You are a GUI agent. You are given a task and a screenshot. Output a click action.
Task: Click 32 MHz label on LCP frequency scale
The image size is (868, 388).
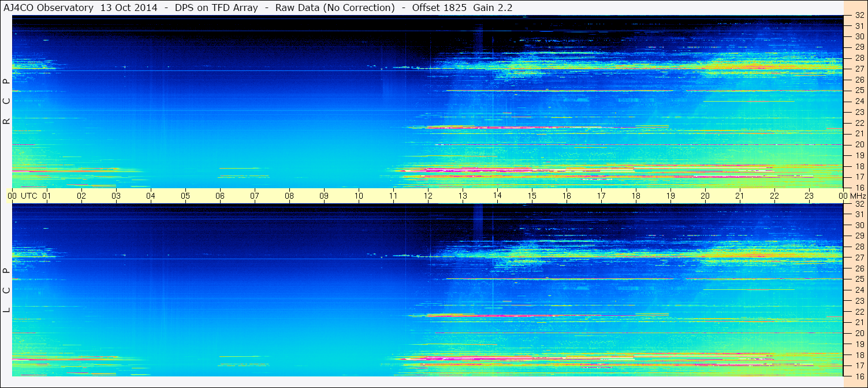[859, 204]
